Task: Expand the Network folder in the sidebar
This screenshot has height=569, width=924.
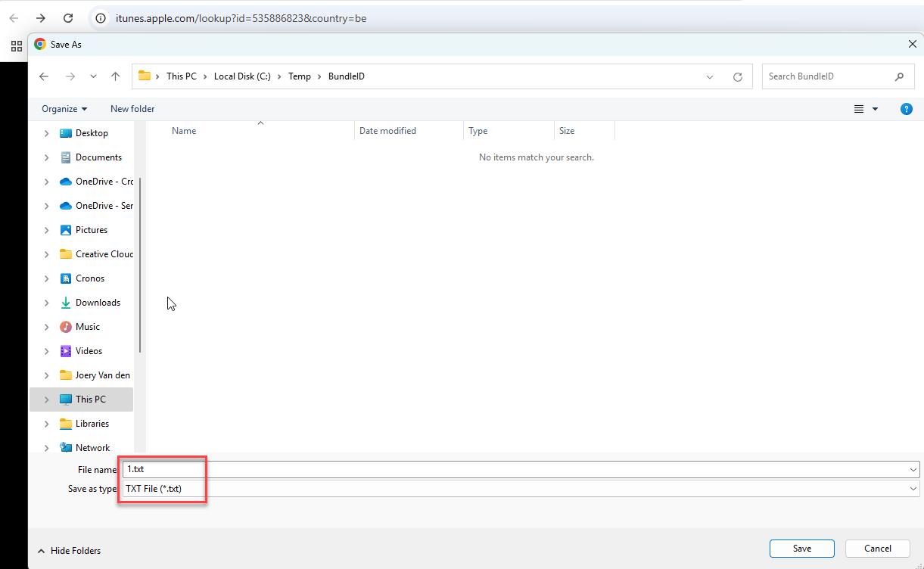Action: click(x=47, y=448)
